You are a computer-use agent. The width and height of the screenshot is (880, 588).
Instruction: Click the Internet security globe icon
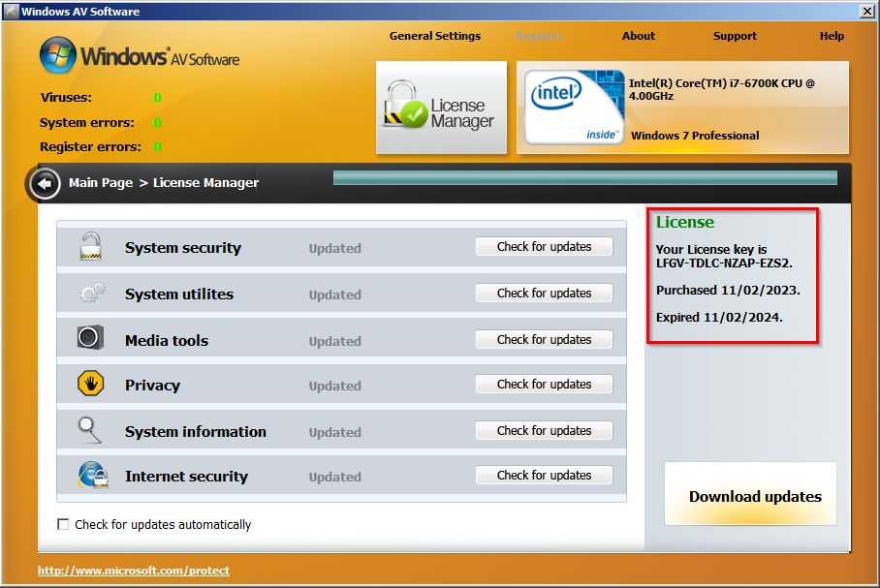(93, 475)
